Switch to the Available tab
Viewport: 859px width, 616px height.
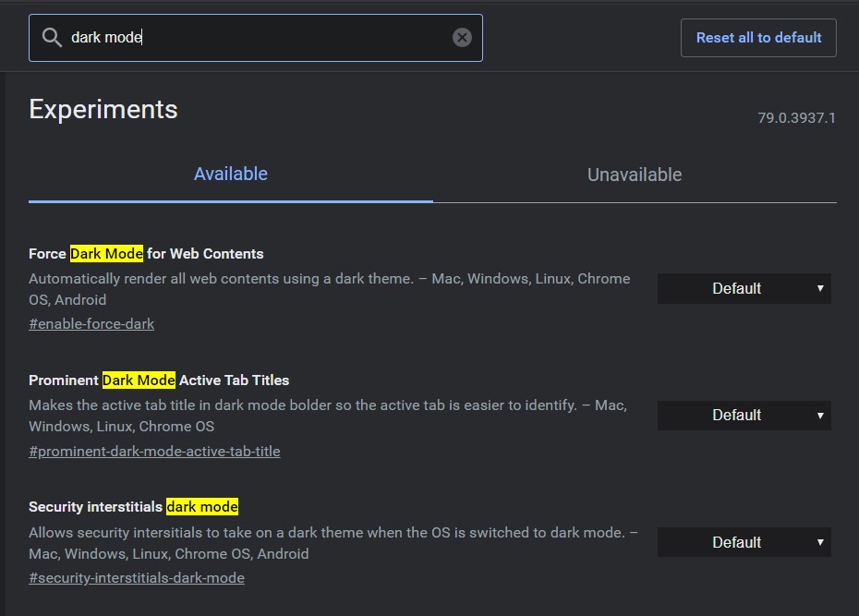[x=231, y=175]
